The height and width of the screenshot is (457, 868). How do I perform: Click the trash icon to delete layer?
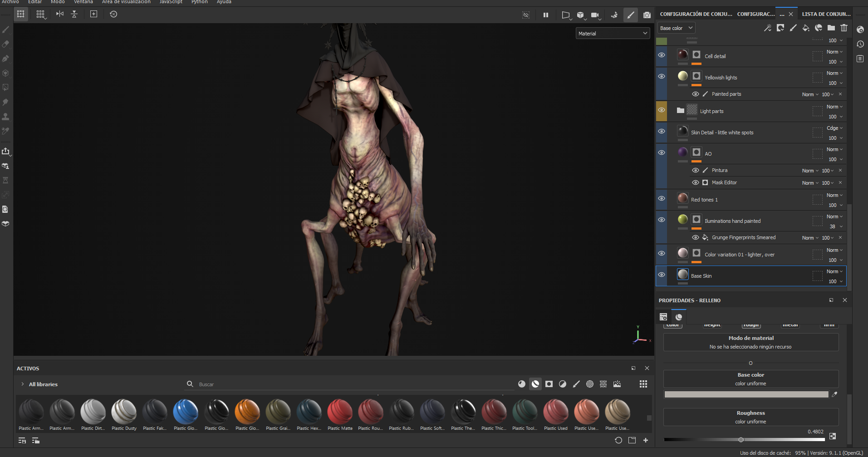click(843, 28)
